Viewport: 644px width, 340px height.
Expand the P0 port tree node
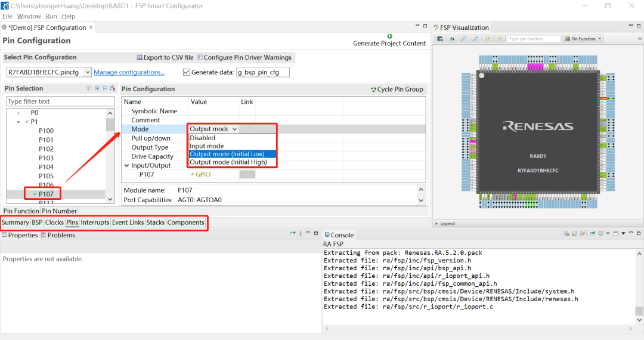point(18,113)
